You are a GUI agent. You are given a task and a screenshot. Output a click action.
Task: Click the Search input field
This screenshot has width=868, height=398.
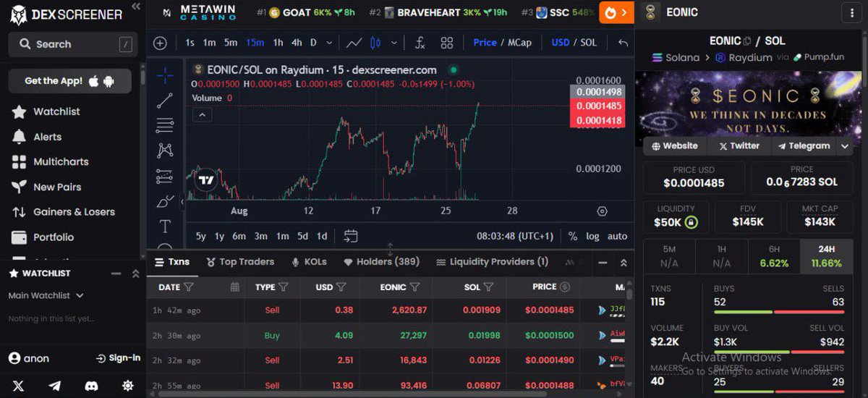[x=72, y=44]
